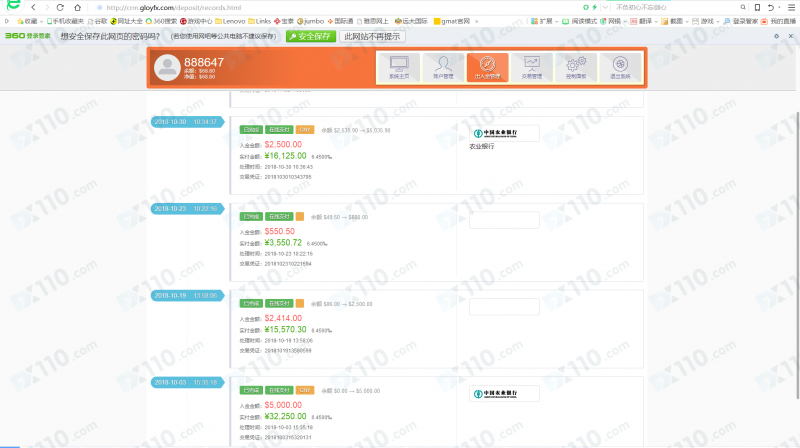
Task: Select the 出入金管理 compass icon
Action: coord(487,67)
